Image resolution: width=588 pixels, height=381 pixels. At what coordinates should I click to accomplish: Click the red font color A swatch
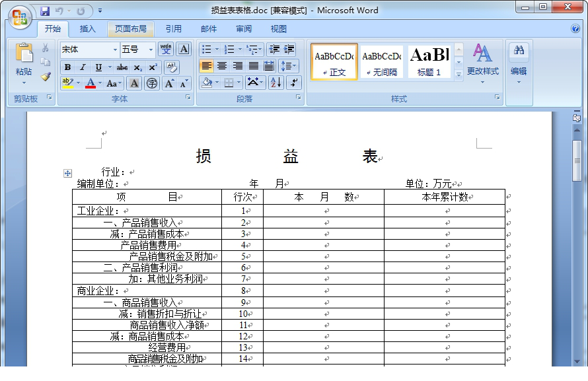click(91, 83)
